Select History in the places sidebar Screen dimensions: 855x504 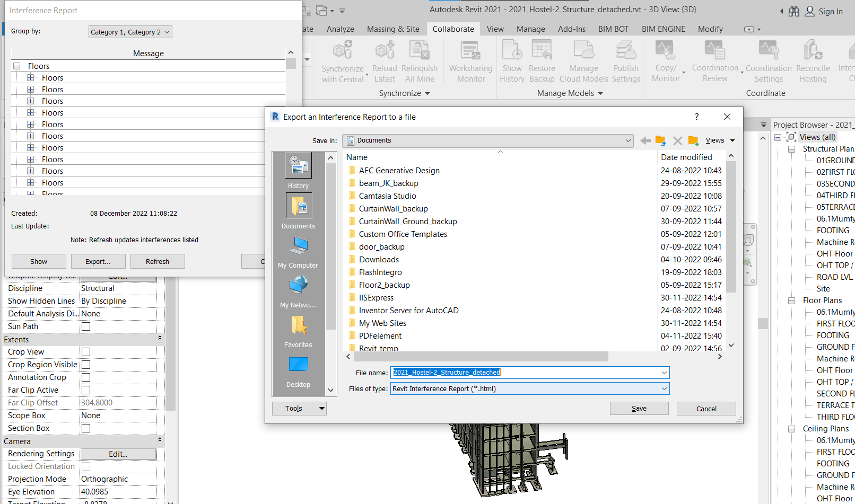coord(299,171)
